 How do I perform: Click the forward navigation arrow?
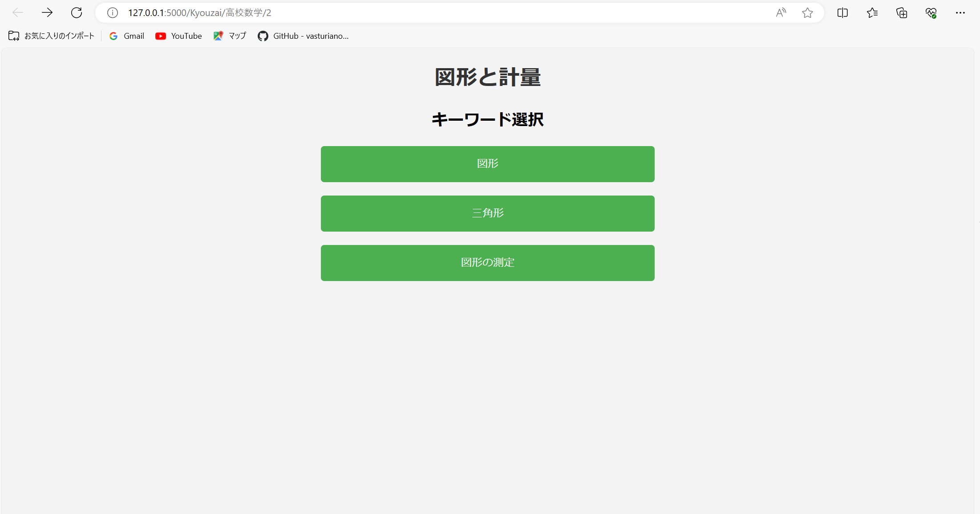pyautogui.click(x=47, y=12)
